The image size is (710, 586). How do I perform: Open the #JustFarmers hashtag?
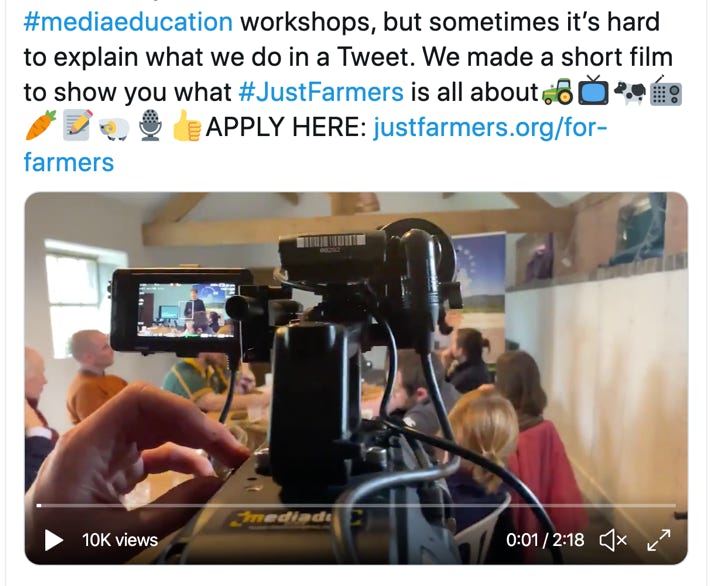pos(321,92)
